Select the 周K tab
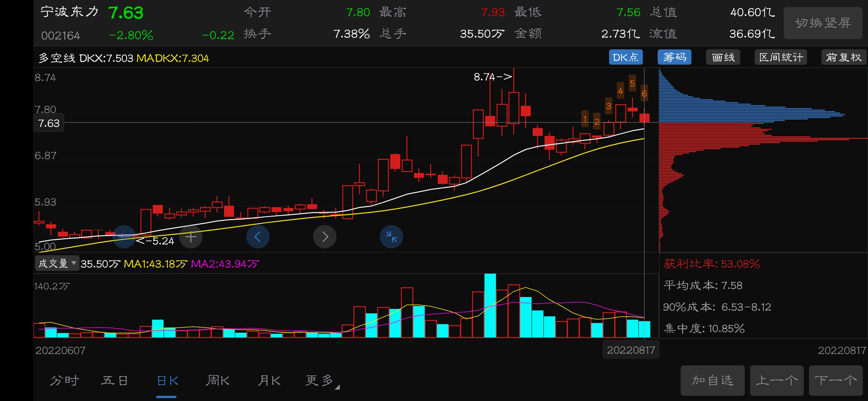Screen dimensions: 868x401 coord(218,380)
